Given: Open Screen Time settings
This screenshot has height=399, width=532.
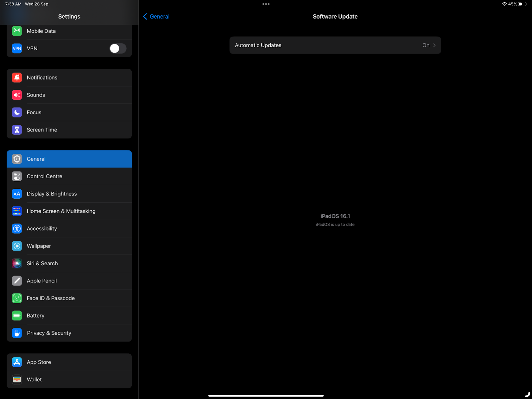Looking at the screenshot, I should [x=69, y=130].
